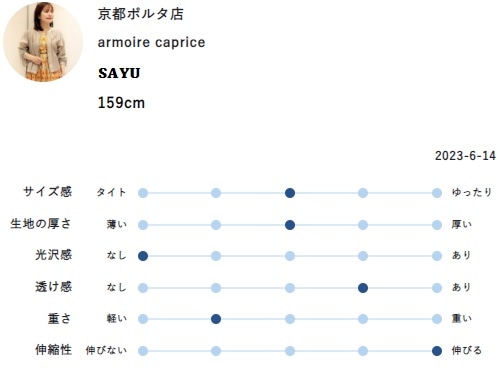Image resolution: width=500 pixels, height=375 pixels.
Task: Select the dark 伸びる dot on 伸縮性 row
Action: tap(437, 351)
